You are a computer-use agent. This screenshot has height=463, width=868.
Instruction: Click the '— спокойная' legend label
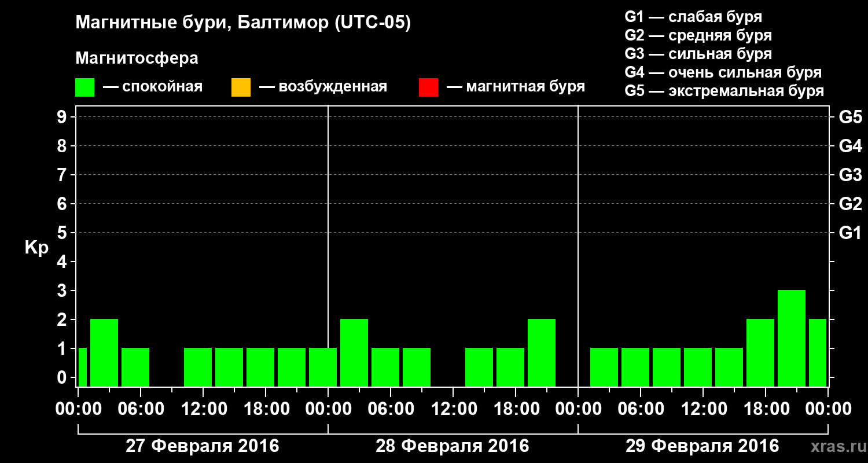click(153, 87)
